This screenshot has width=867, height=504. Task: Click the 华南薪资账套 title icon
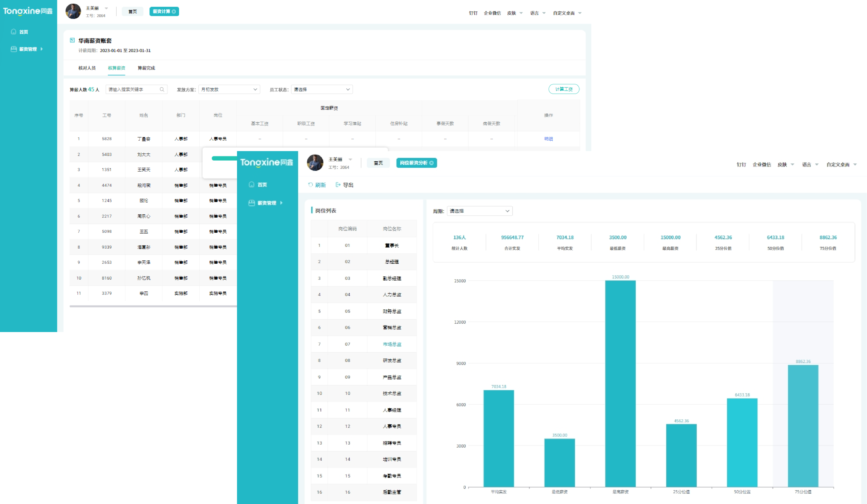click(x=72, y=40)
